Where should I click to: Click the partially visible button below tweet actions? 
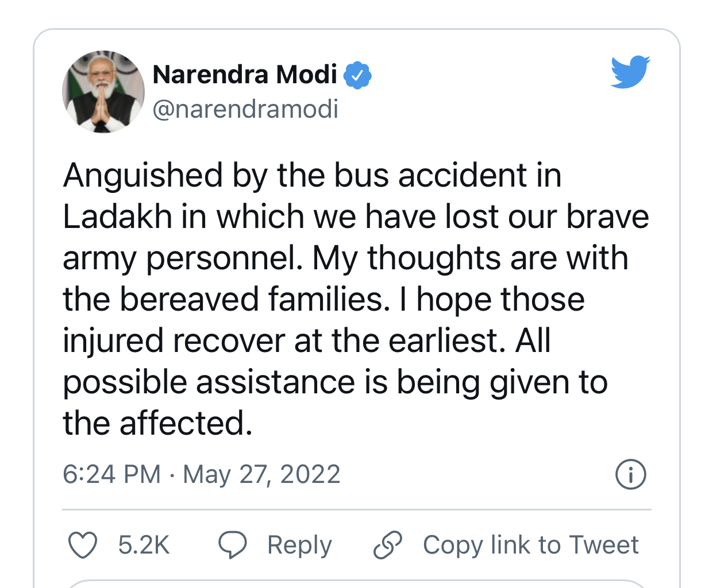[x=356, y=583]
